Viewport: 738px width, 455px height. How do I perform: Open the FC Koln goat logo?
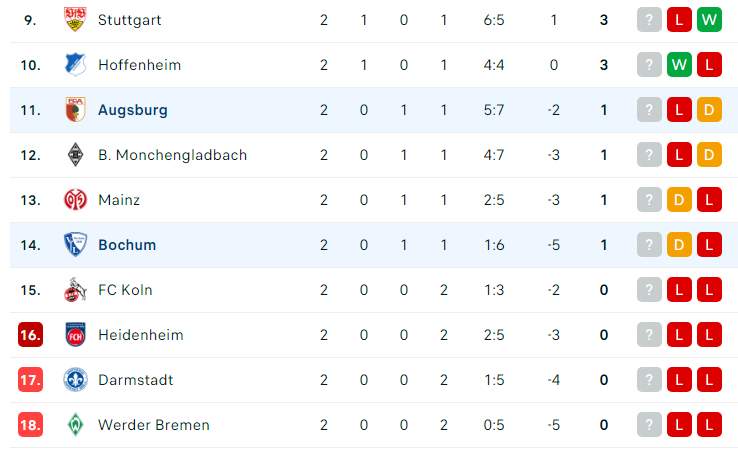[x=75, y=290]
